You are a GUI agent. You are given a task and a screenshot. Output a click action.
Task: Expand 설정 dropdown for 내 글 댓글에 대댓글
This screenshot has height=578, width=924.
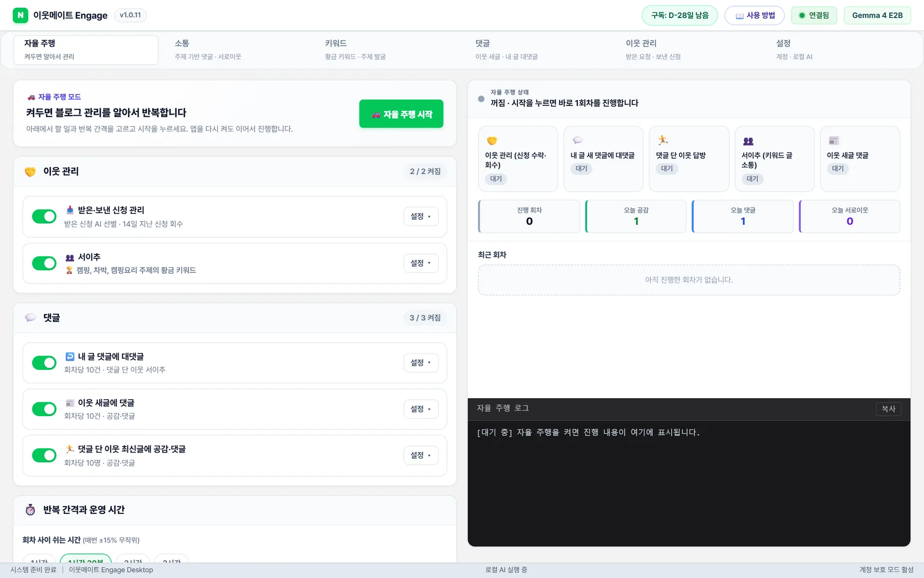pos(421,363)
